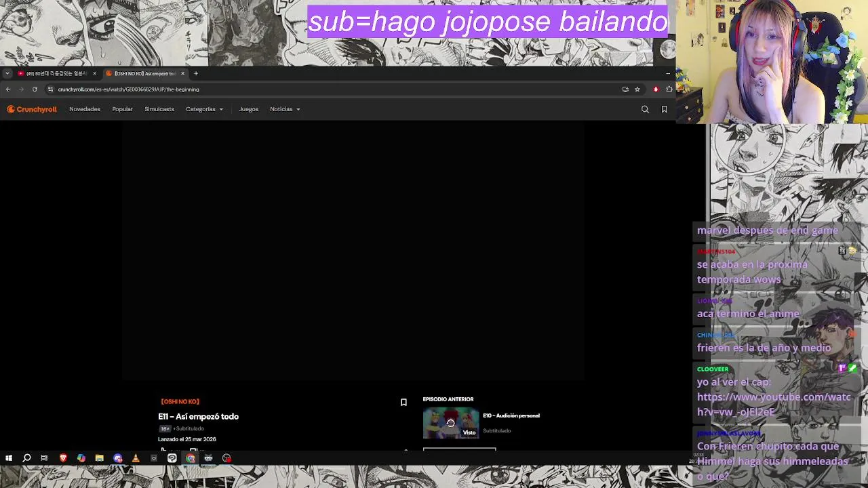Open Novedades in Crunchyroll menu
The height and width of the screenshot is (488, 868).
click(85, 109)
